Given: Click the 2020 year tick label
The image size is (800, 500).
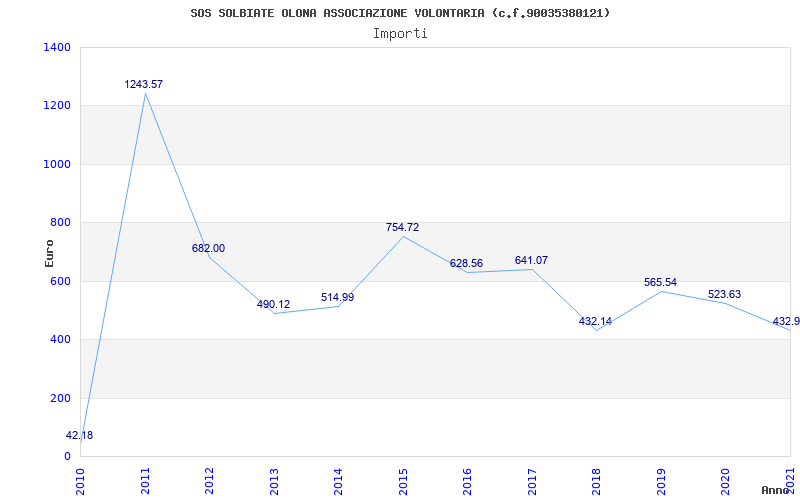Looking at the screenshot, I should click(726, 481).
